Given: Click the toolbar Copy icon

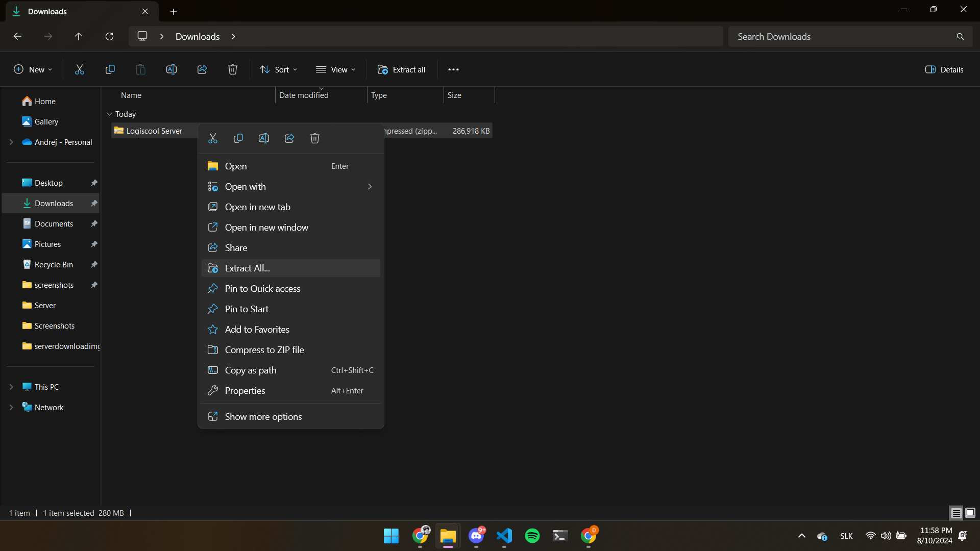Looking at the screenshot, I should click(110, 69).
